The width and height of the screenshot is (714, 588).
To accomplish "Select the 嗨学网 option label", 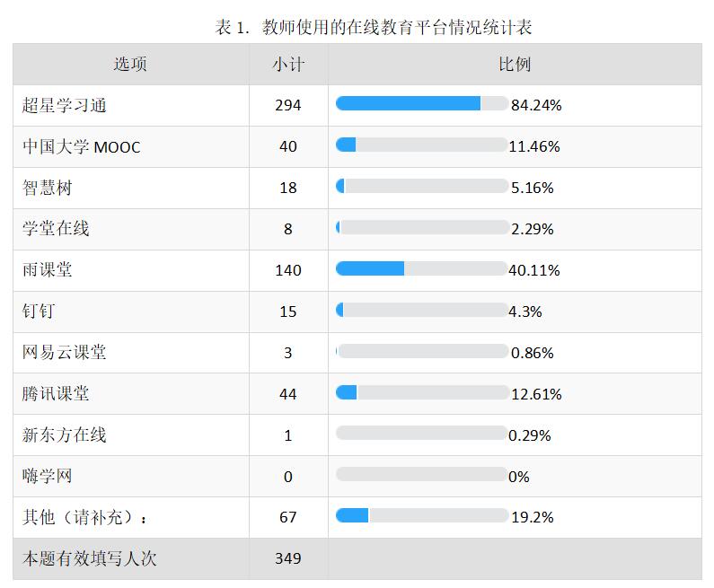I will [x=47, y=477].
